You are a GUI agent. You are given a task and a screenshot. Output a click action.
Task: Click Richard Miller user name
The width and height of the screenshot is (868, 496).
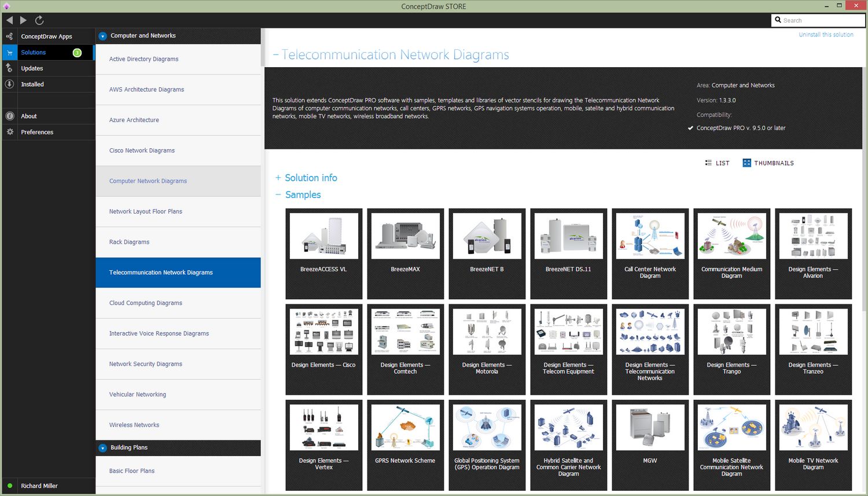(x=39, y=486)
